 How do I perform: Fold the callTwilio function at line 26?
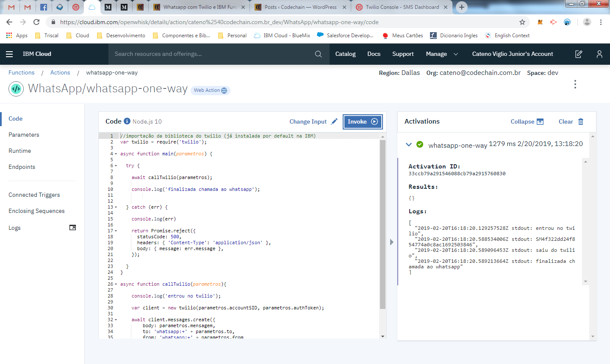116,284
